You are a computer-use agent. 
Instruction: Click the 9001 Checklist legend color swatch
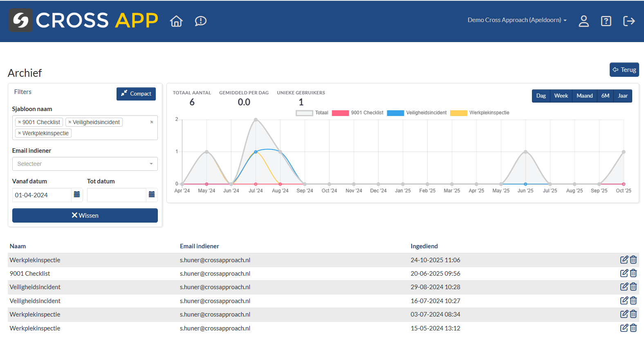pos(340,113)
